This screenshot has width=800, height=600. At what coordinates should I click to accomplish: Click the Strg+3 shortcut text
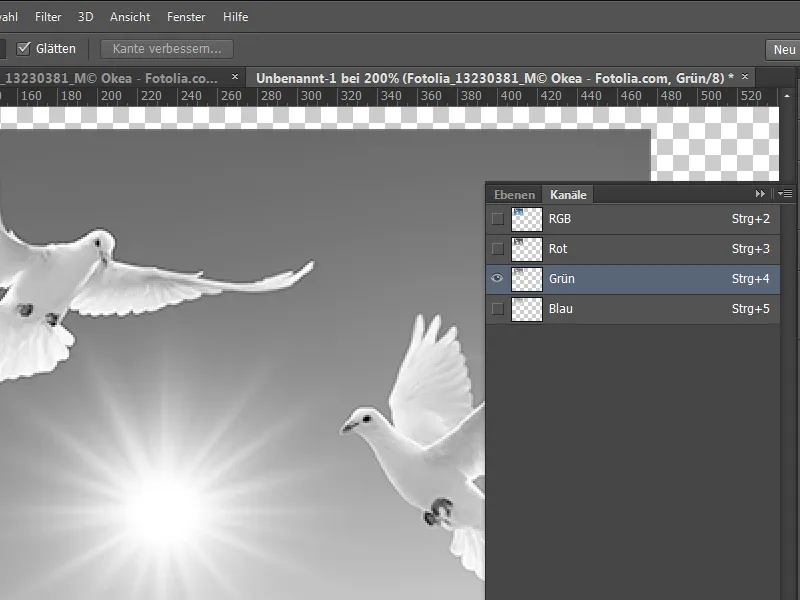coord(751,249)
